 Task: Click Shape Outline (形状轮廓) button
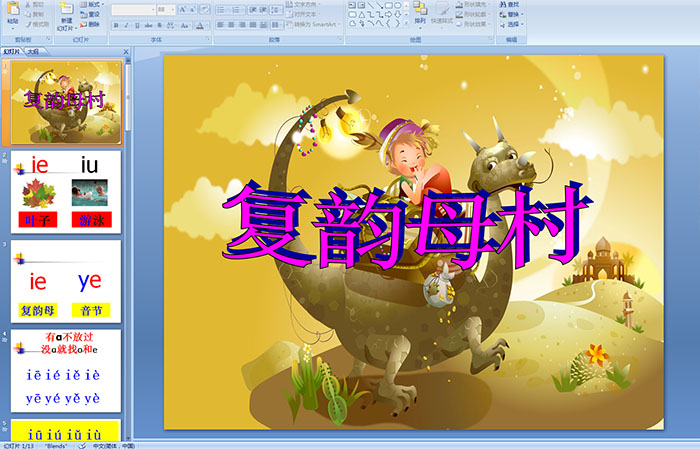(473, 14)
